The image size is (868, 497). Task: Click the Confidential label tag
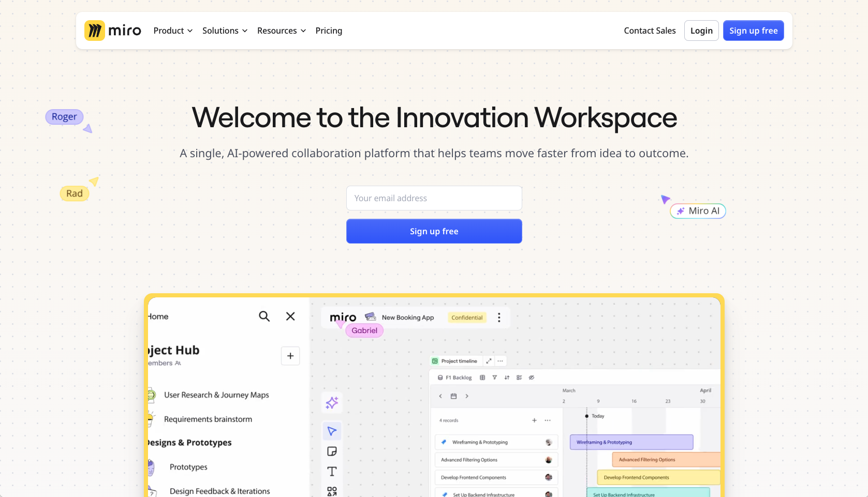click(x=467, y=318)
